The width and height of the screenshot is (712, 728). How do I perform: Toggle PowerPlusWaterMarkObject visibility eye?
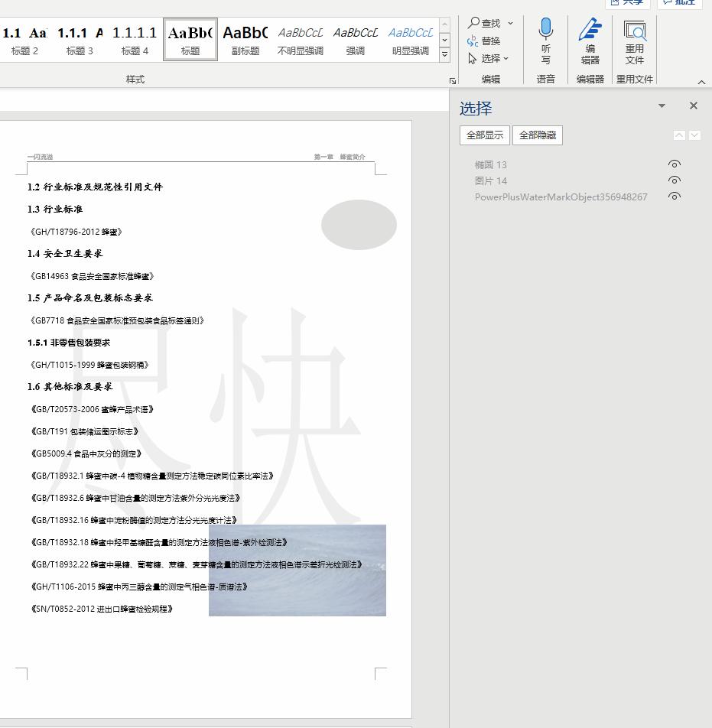point(675,196)
